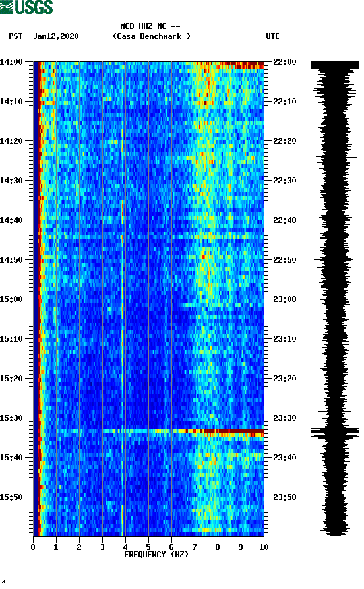Click the 10 Hz frequency axis tick label
The height and width of the screenshot is (589, 364).
point(264,547)
